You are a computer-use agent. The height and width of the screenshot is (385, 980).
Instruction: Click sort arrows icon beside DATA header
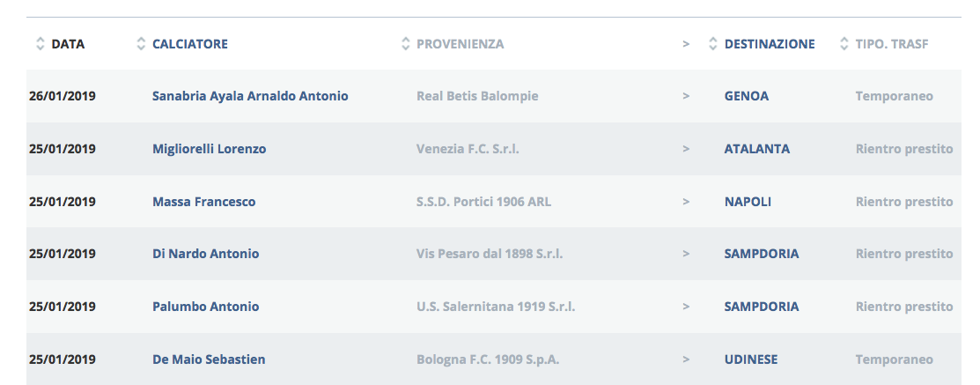[40, 44]
